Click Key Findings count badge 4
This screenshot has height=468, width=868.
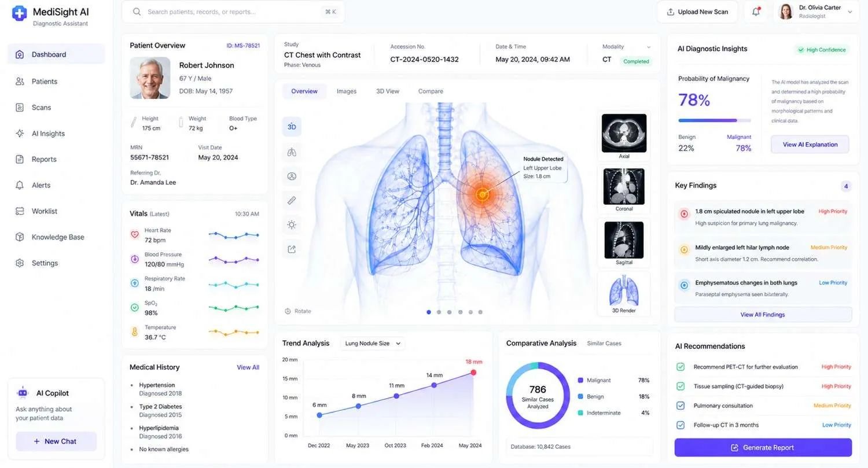click(846, 186)
